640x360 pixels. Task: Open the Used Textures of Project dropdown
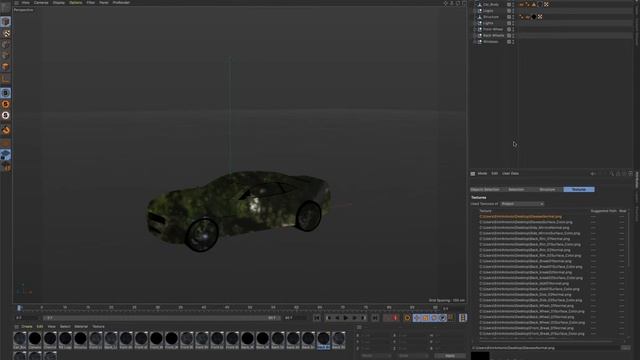522,204
